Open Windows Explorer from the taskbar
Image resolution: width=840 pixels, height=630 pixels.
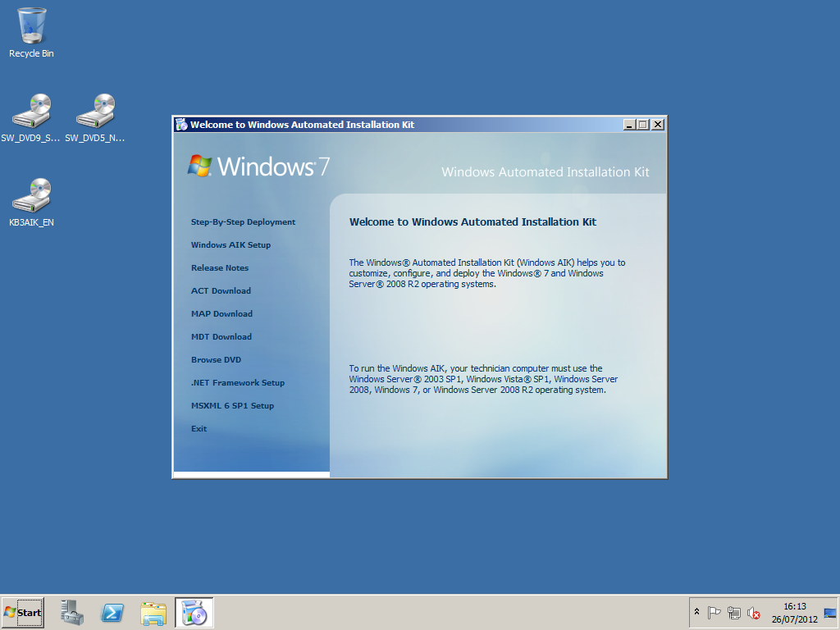153,613
